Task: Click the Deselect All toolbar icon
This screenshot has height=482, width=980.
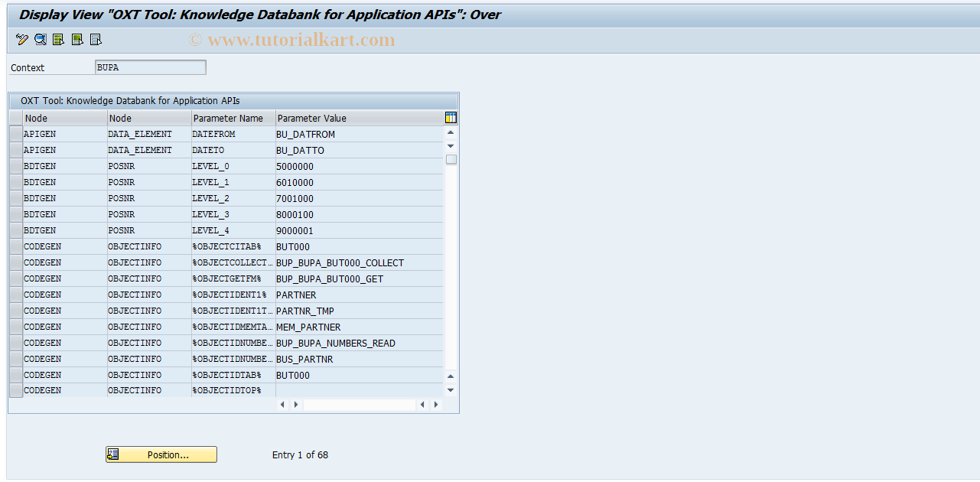Action: click(x=96, y=39)
